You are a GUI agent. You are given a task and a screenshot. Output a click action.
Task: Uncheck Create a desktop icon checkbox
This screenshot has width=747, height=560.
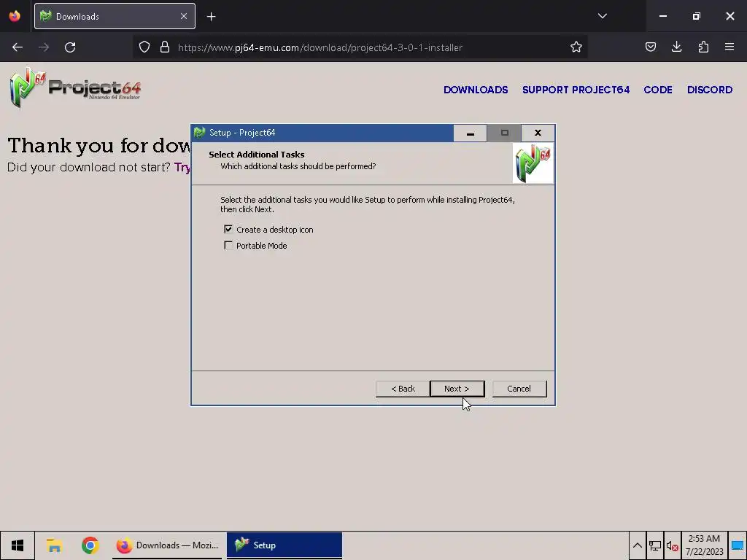pos(228,229)
